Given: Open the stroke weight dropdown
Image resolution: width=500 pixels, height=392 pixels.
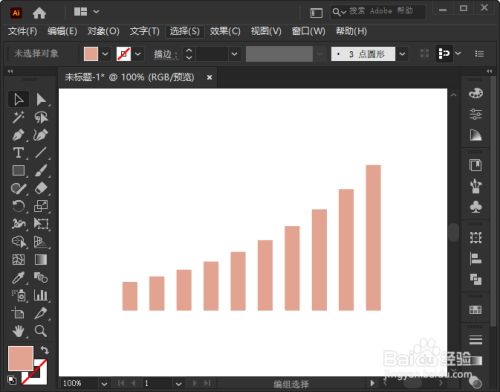Looking at the screenshot, I should (234, 54).
